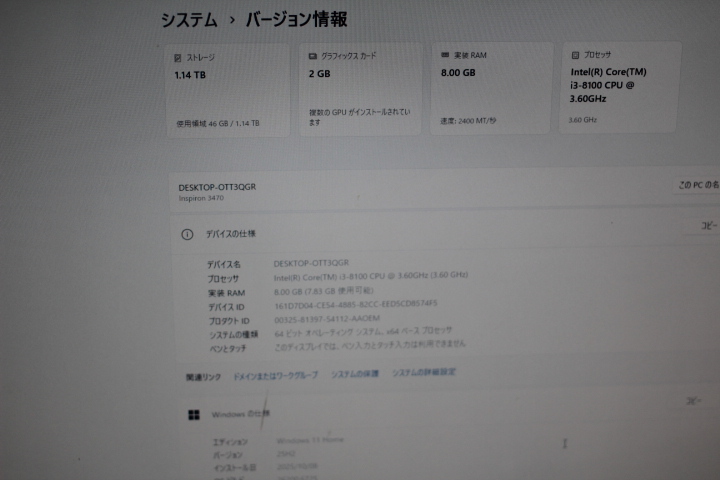The width and height of the screenshot is (720, 480).
Task: Click the storage drive icon
Action: [x=178, y=58]
